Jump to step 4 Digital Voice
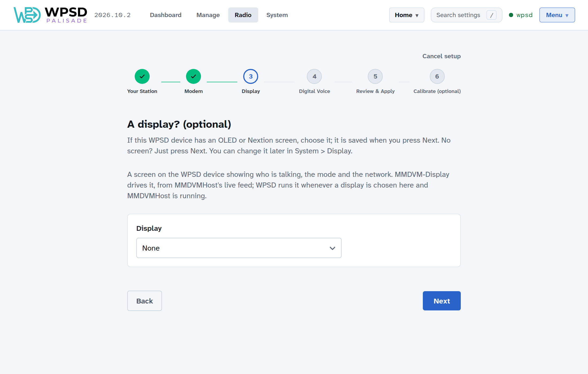Image resolution: width=588 pixels, height=374 pixels. (314, 76)
